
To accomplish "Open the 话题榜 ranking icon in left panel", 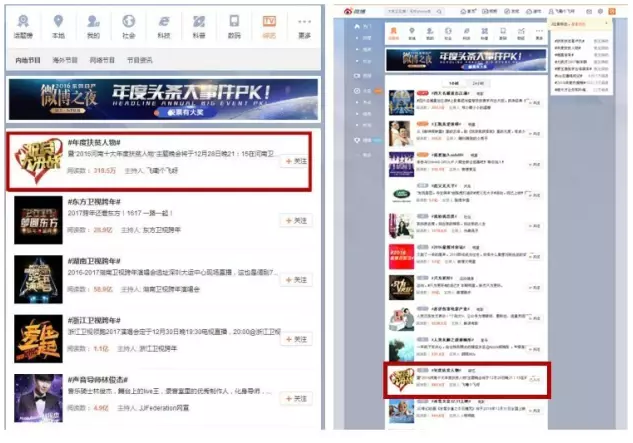I will 23,22.
